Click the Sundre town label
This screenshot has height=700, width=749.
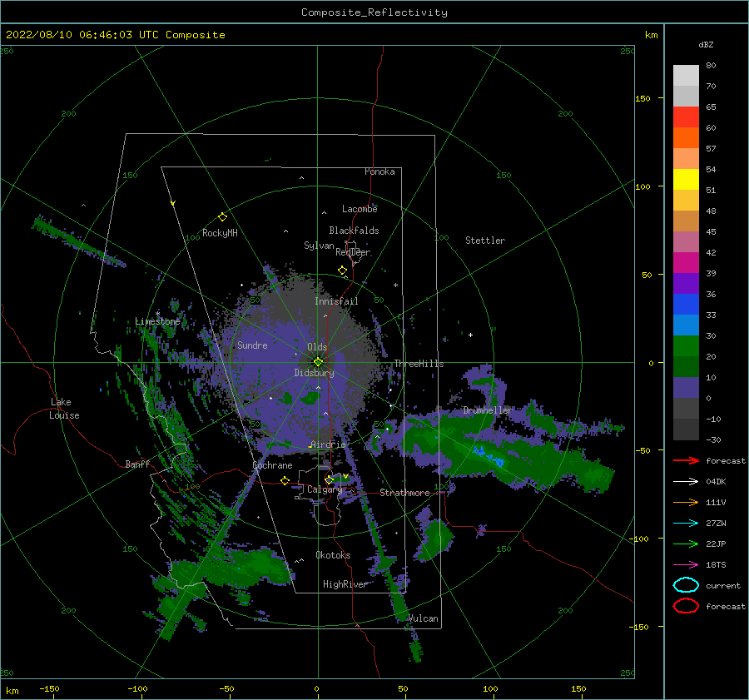tap(252, 345)
